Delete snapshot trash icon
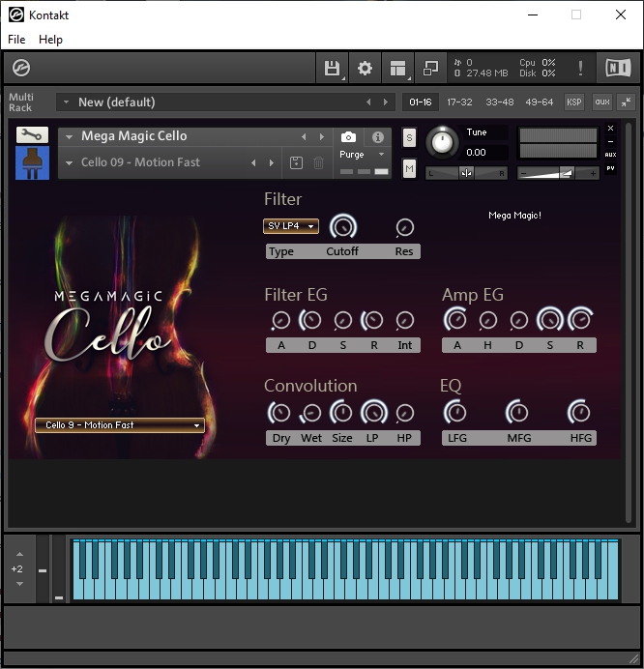Viewport: 644px width, 669px height. coord(318,163)
